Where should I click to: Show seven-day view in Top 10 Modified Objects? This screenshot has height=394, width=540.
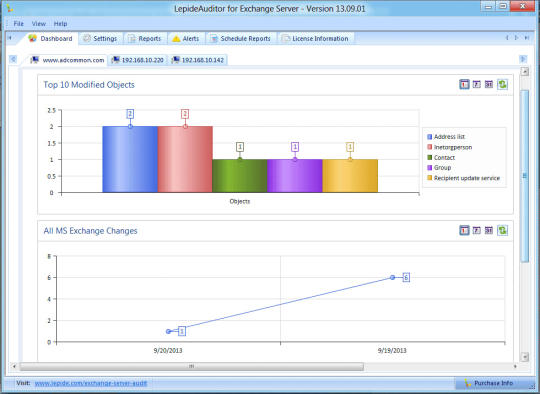point(476,84)
